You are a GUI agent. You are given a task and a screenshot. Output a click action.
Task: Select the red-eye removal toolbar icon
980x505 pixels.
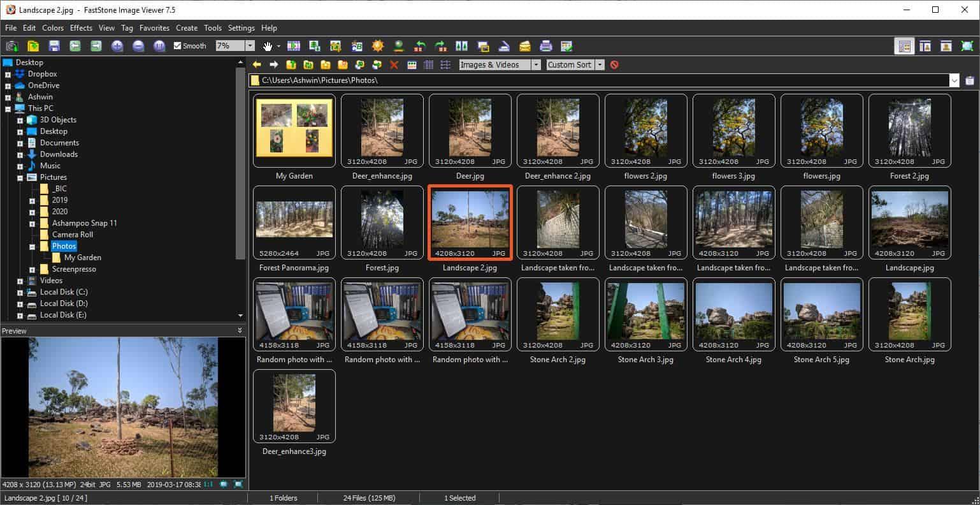click(357, 45)
